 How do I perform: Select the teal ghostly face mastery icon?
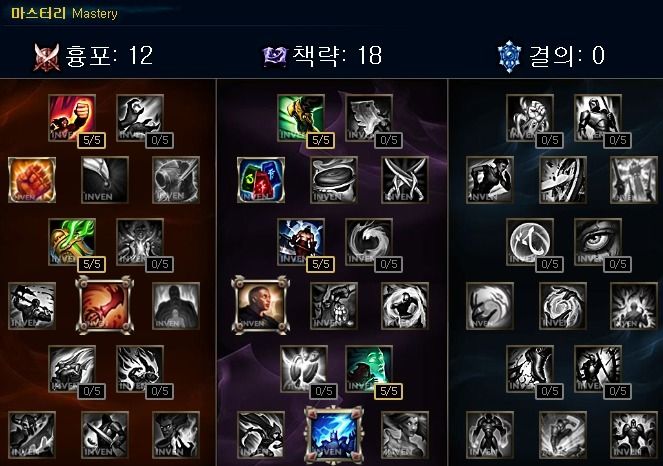[x=369, y=369]
